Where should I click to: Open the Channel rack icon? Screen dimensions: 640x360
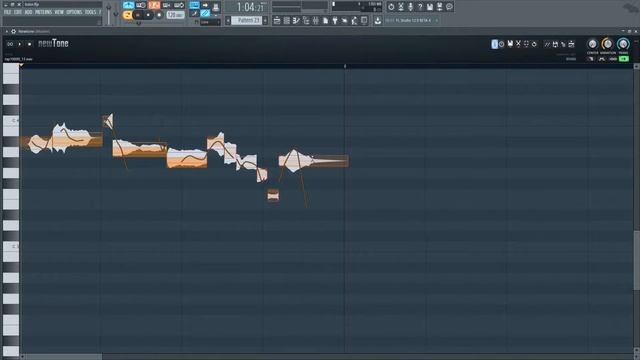(x=287, y=20)
